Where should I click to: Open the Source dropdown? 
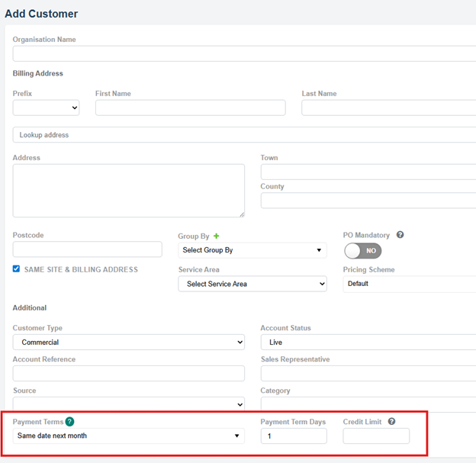pos(128,404)
